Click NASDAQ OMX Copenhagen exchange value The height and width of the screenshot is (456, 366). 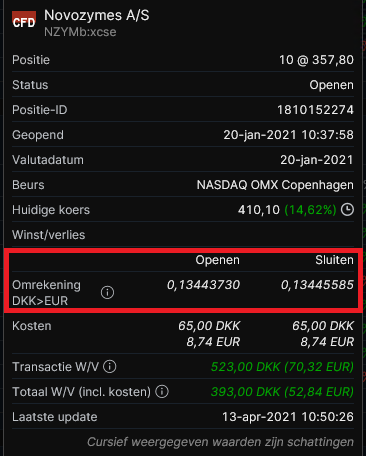(275, 185)
